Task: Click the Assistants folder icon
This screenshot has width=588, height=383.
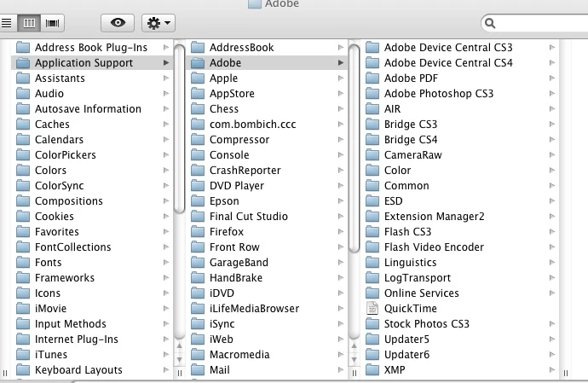Action: [23, 78]
